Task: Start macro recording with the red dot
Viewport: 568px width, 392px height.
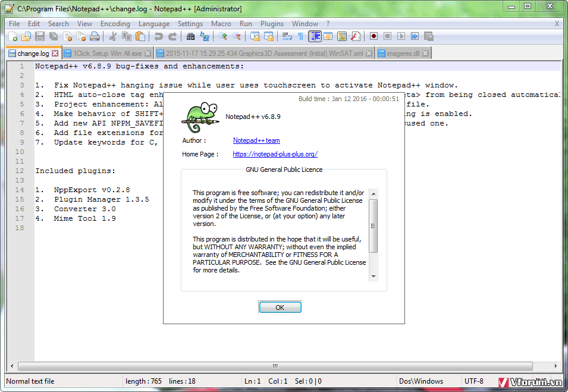Action: pos(374,36)
